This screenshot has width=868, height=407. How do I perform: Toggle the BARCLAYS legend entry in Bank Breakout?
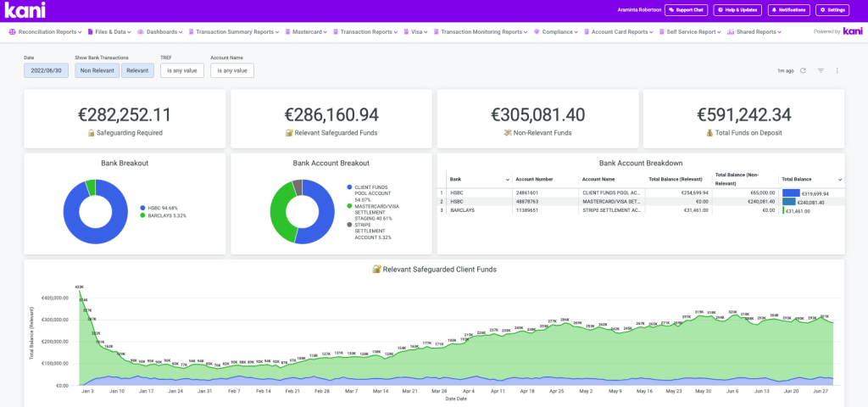(x=161, y=215)
